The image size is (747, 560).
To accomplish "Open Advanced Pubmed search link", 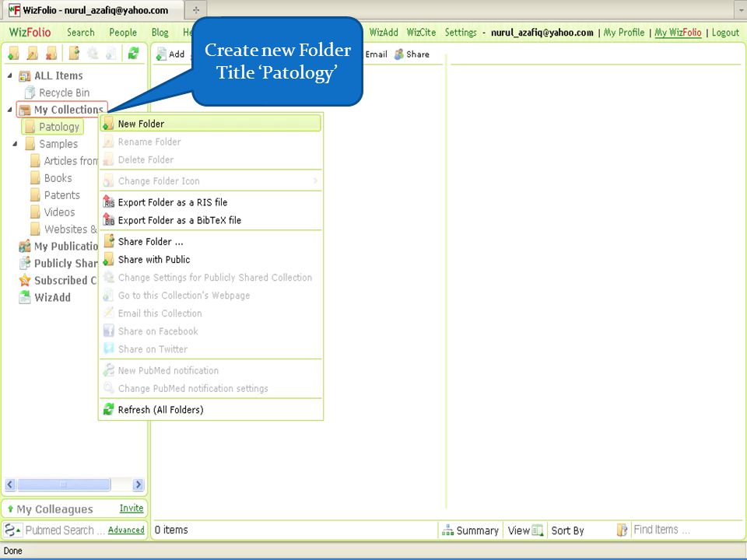I will [126, 530].
